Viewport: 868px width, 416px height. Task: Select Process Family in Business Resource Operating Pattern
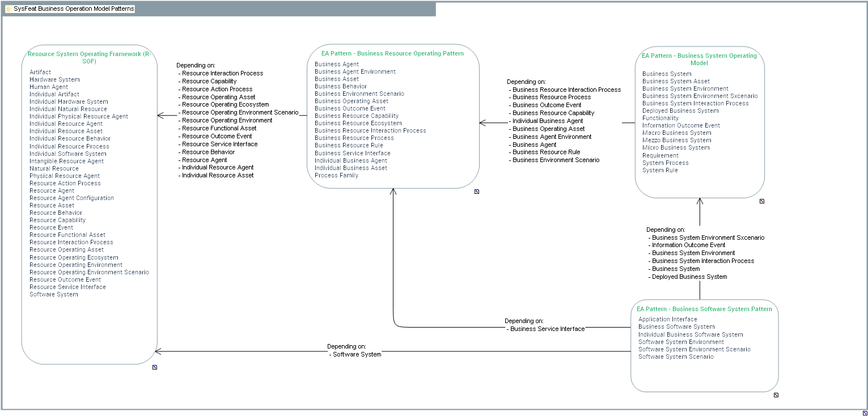[336, 175]
